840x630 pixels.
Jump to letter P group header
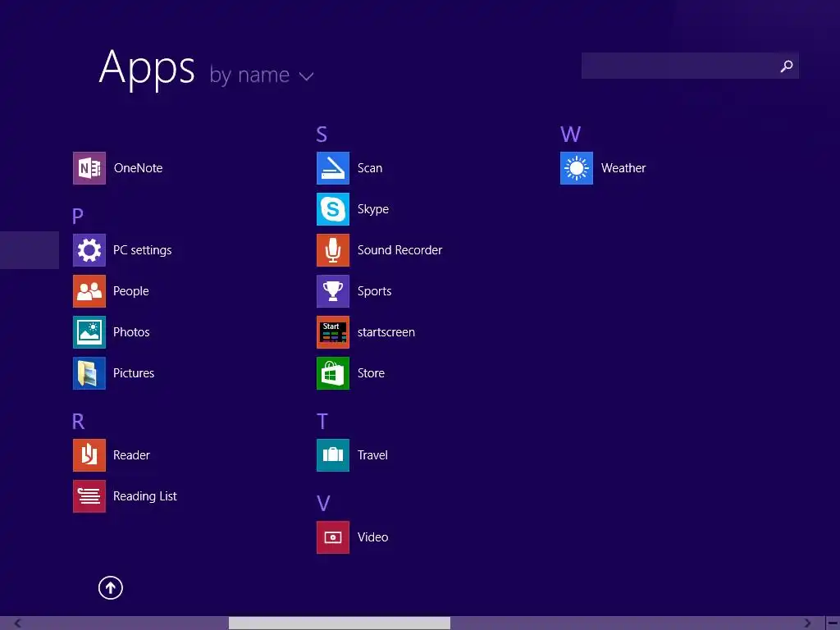[x=78, y=216]
